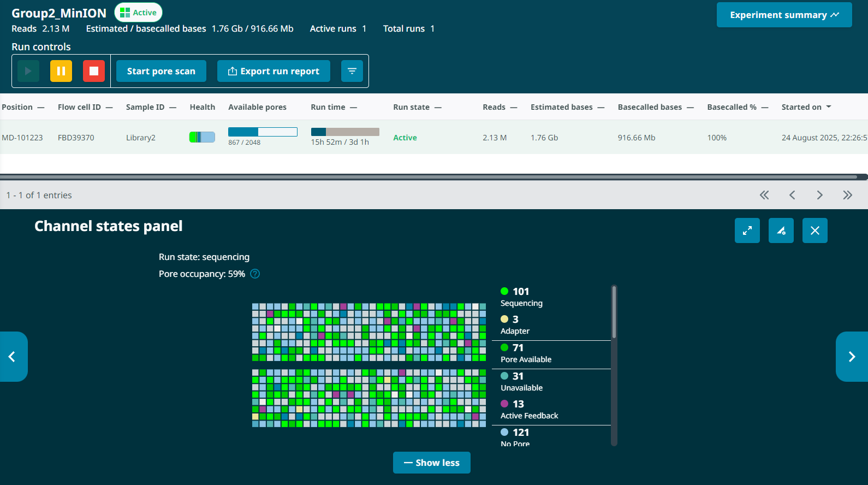This screenshot has height=485, width=868.
Task: Close the Channel states panel
Action: (x=815, y=230)
